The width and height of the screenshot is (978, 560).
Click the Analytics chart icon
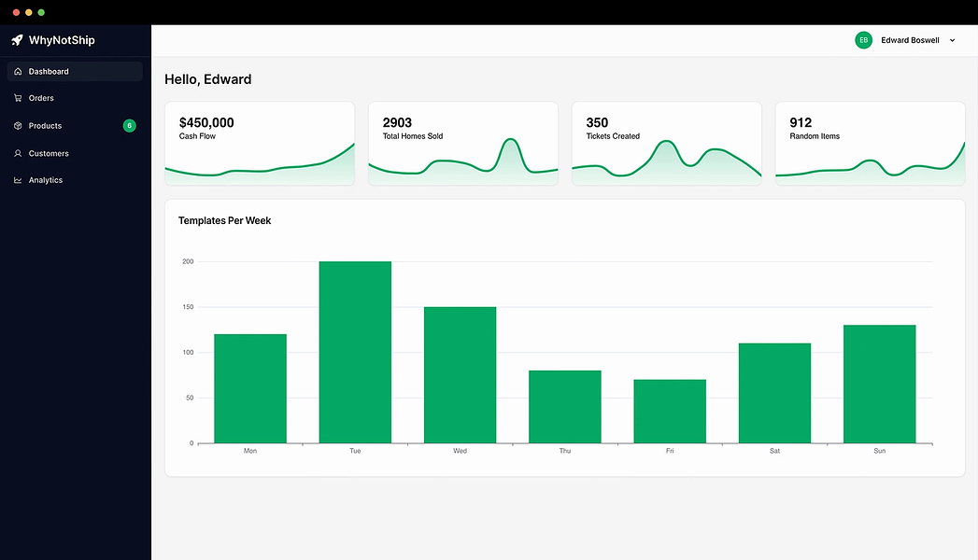[x=18, y=180]
